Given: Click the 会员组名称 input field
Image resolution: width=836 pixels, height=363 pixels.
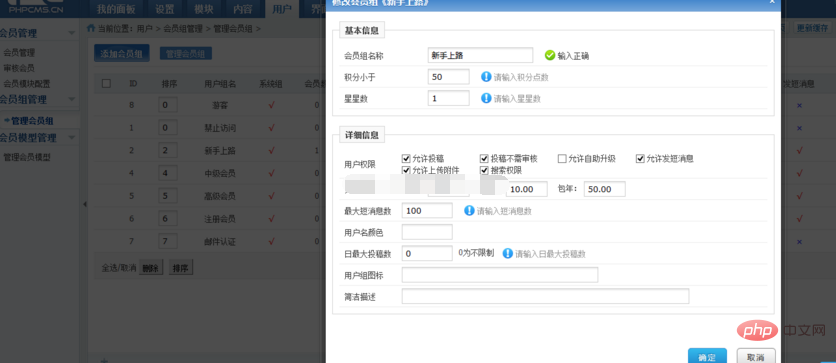Looking at the screenshot, I should tap(480, 55).
